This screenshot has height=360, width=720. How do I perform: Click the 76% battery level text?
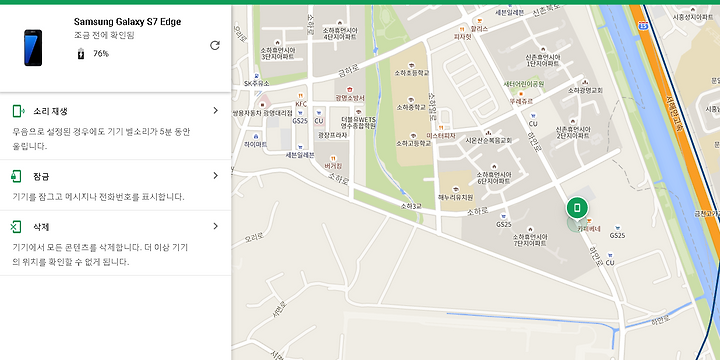click(x=101, y=54)
